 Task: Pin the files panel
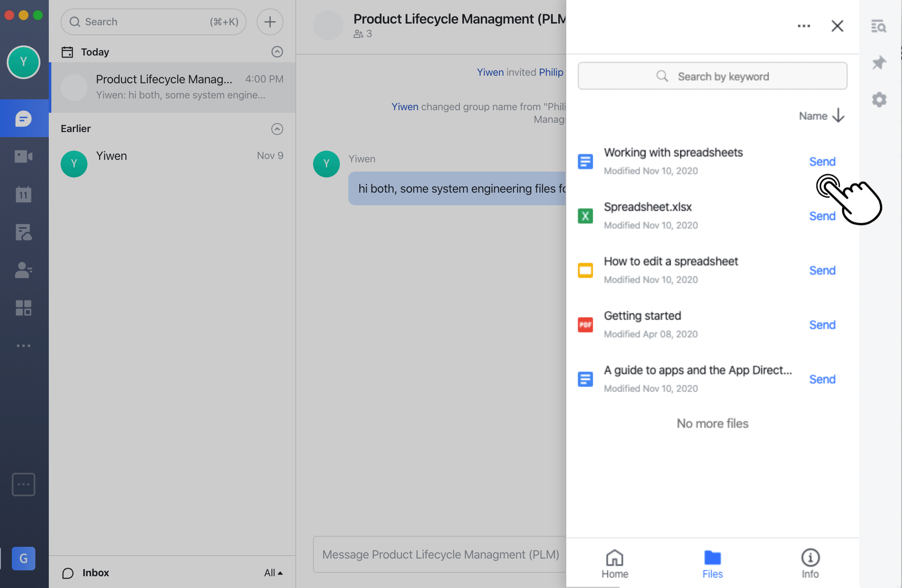point(879,62)
